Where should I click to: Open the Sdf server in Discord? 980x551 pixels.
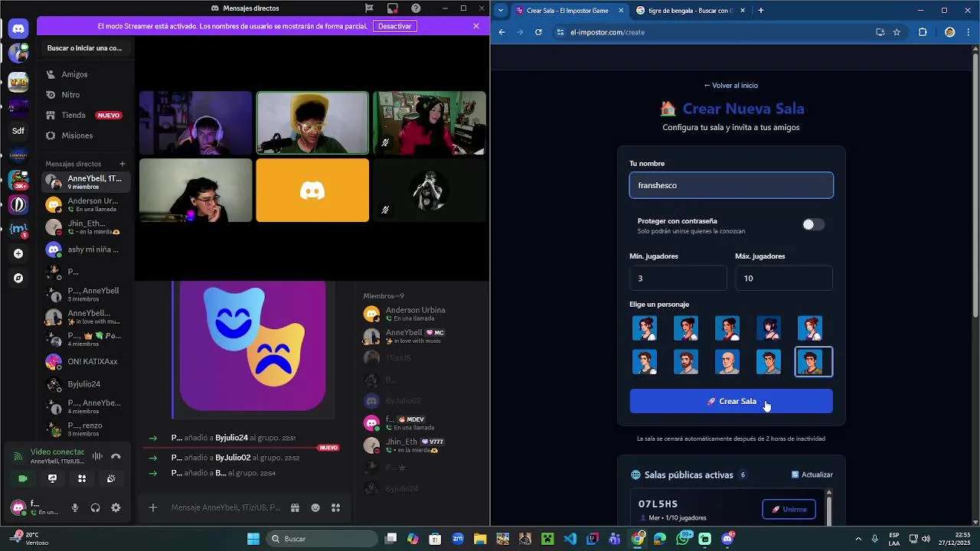[x=18, y=131]
